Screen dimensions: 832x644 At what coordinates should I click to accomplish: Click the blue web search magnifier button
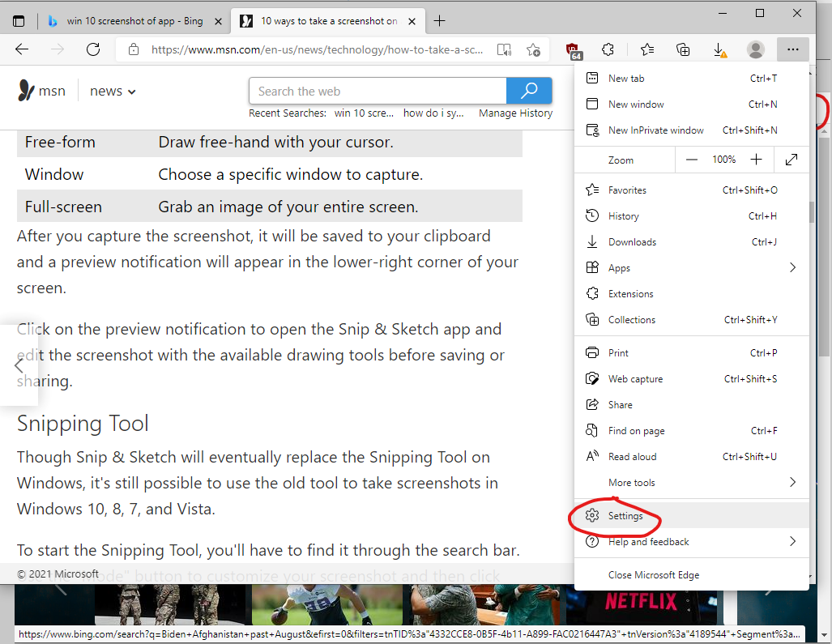(x=529, y=91)
